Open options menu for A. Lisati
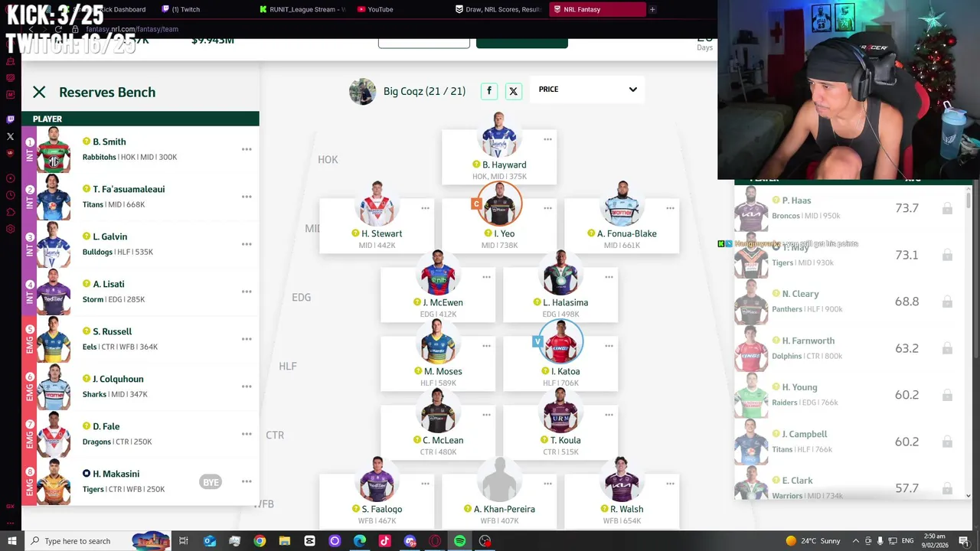The height and width of the screenshot is (551, 980). point(247,292)
